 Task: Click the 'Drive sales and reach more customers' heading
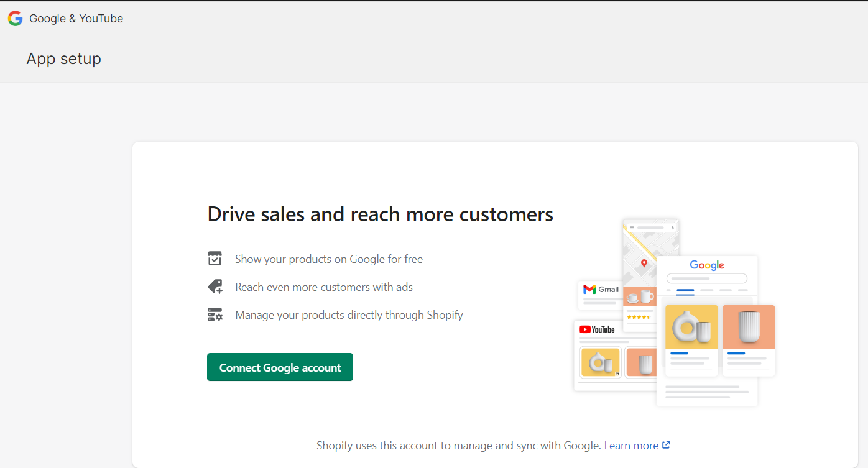coord(380,214)
